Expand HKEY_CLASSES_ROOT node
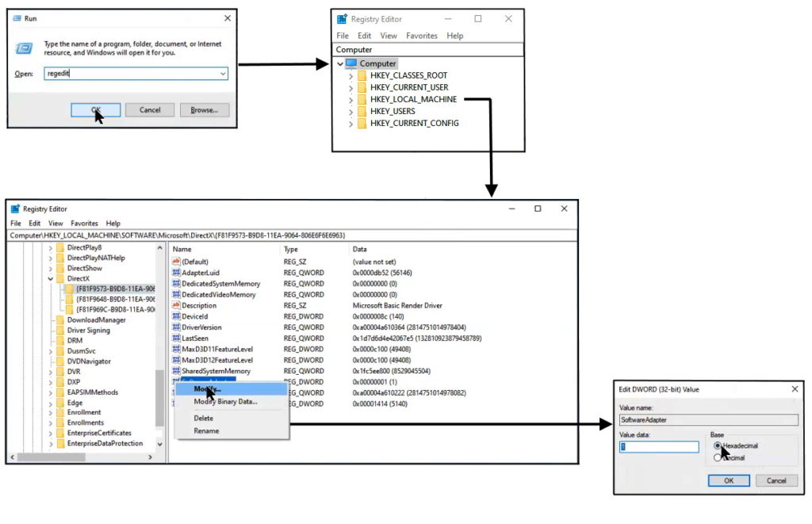Screen dimensions: 812x524 tap(350, 76)
